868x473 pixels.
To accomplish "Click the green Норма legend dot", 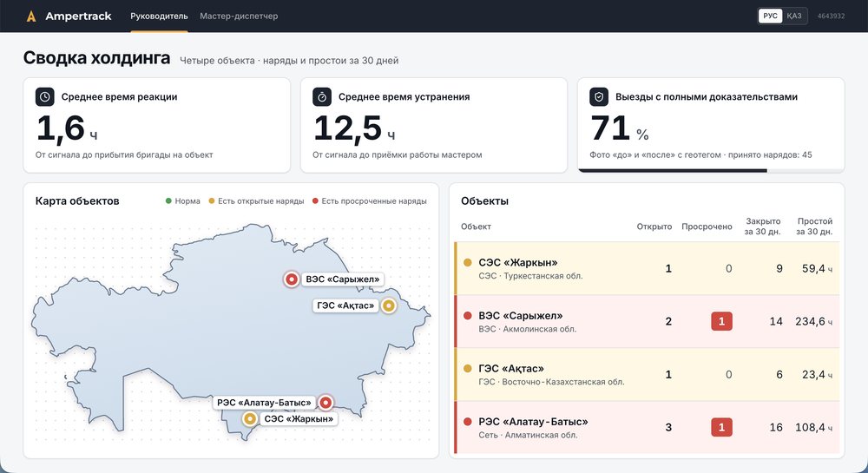I will tap(168, 200).
